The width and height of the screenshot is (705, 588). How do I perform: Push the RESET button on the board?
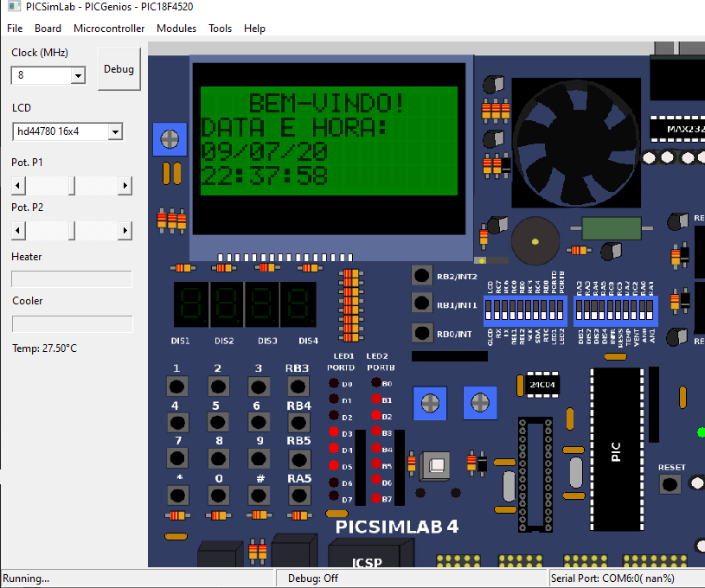(x=670, y=484)
